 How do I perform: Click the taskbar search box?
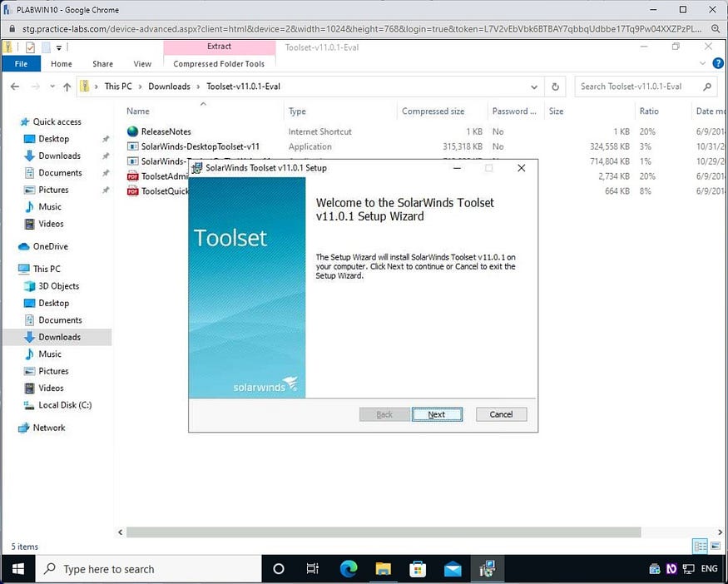coord(149,569)
